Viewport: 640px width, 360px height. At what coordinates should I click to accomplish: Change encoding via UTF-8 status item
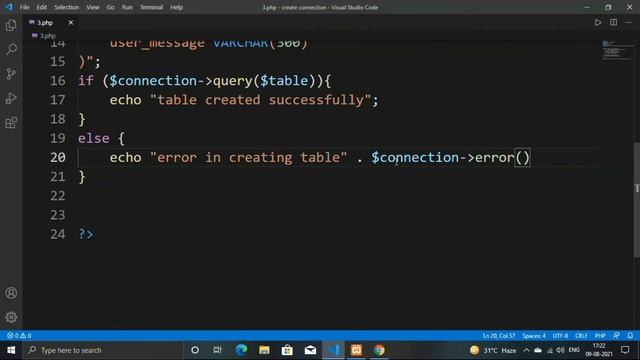coord(560,336)
